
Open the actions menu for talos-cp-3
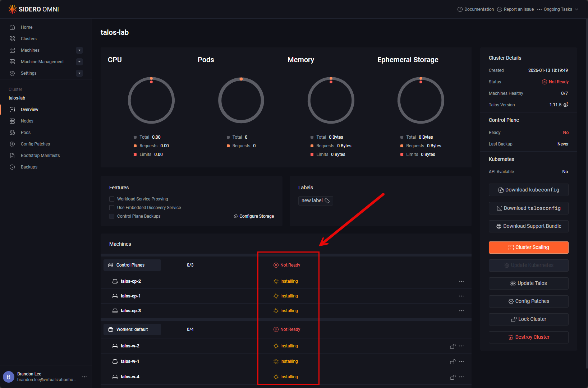pyautogui.click(x=461, y=311)
